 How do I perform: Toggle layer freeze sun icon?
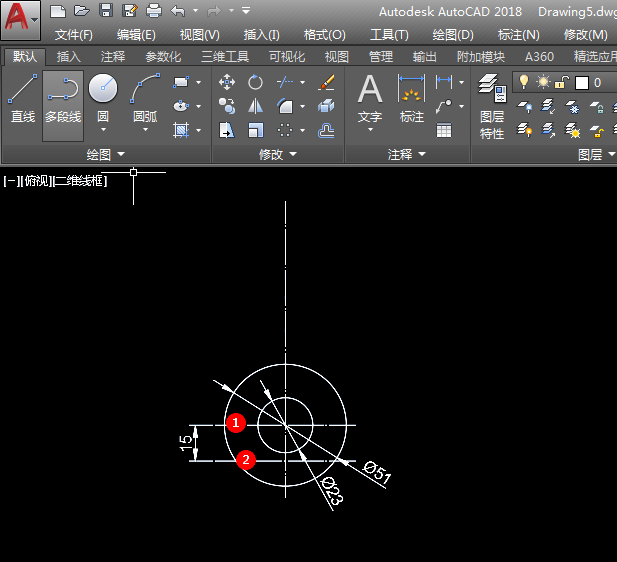pos(543,82)
